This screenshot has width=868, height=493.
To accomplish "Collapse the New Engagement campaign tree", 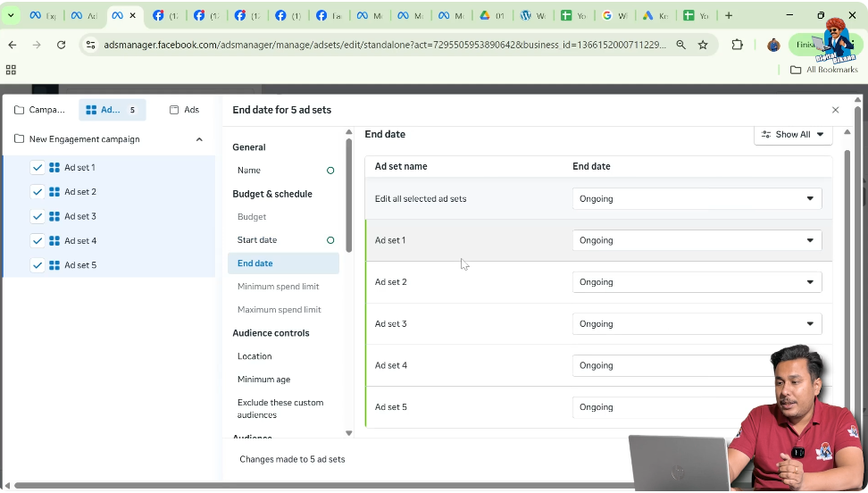I will coord(199,139).
